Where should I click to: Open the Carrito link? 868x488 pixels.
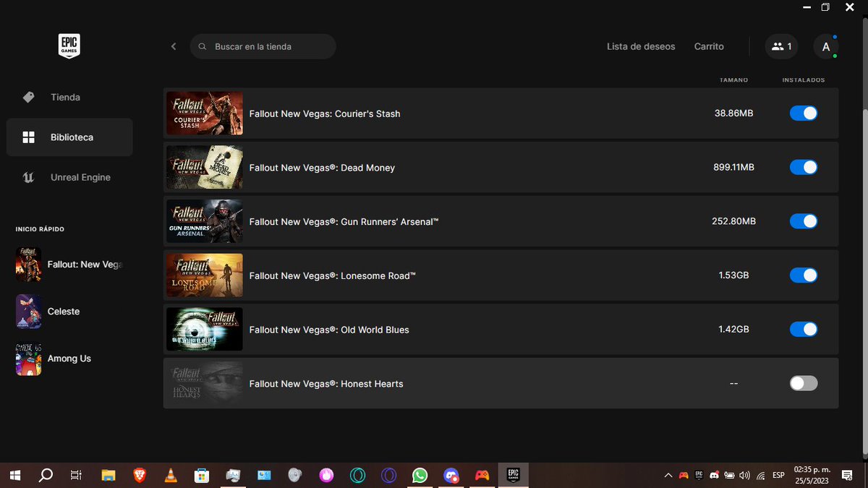tap(709, 46)
